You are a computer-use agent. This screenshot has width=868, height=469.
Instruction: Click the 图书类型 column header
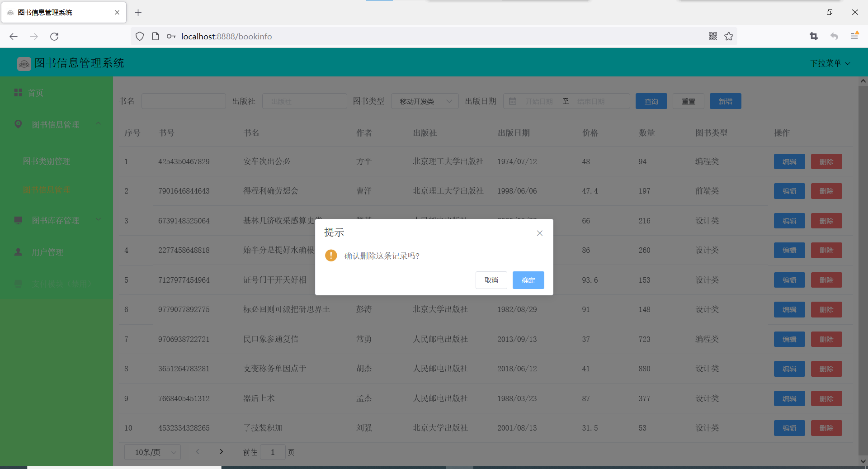(711, 133)
